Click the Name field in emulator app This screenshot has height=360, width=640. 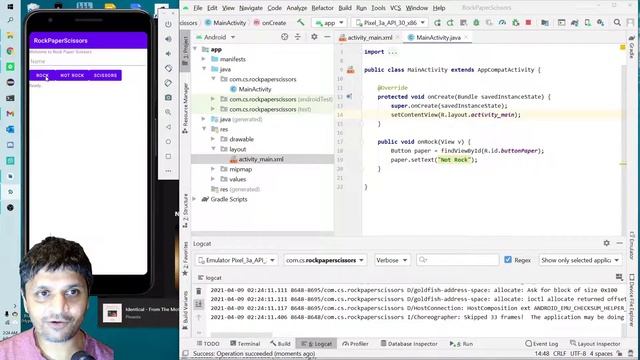tap(88, 61)
